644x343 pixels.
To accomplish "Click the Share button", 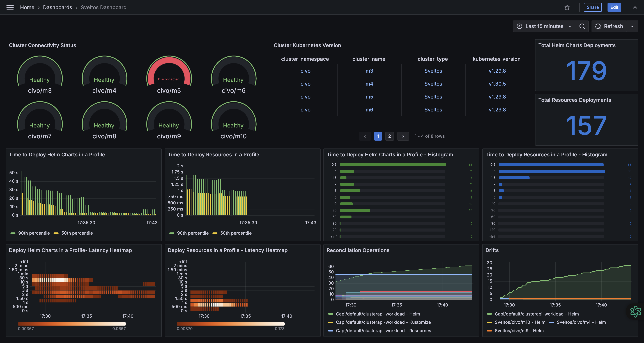I will tap(593, 7).
